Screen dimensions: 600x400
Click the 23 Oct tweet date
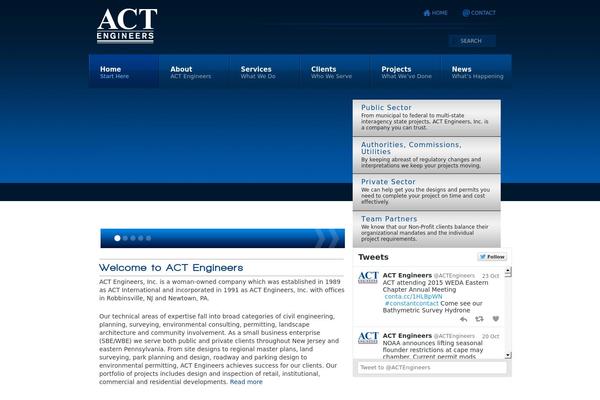click(x=490, y=276)
